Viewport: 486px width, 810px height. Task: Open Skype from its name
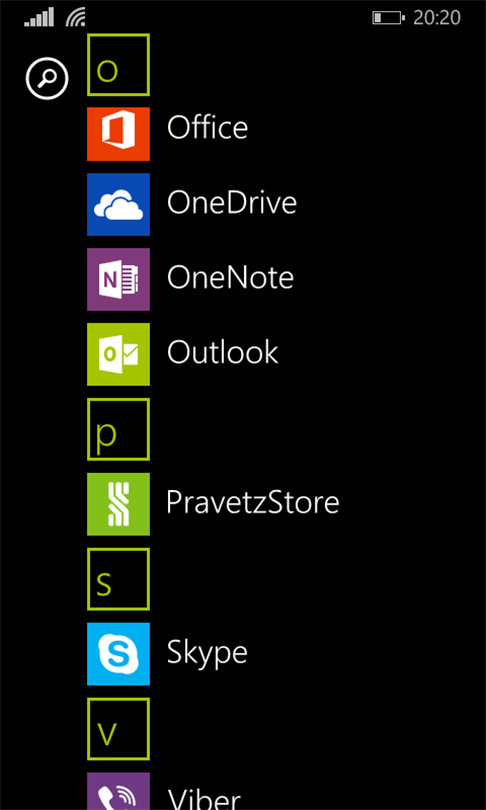[x=207, y=653]
